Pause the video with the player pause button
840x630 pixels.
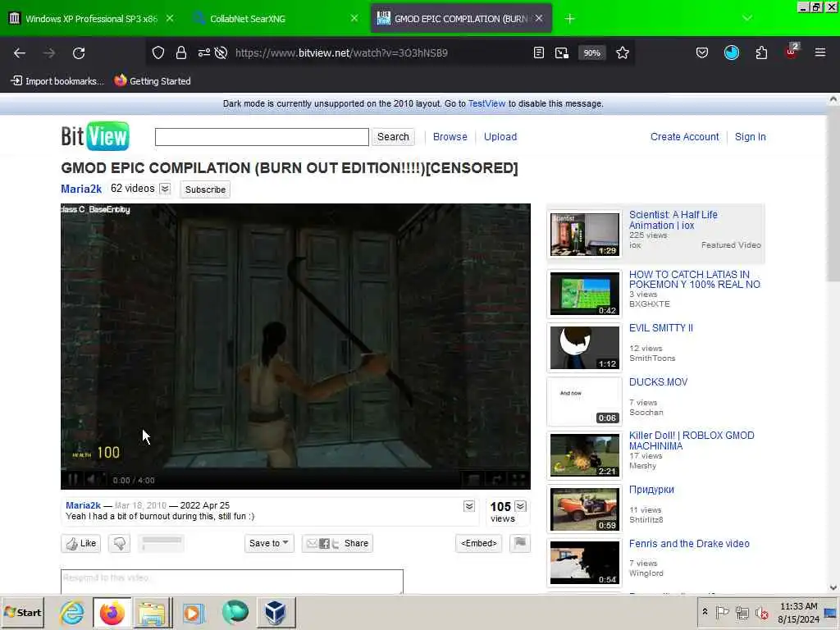click(73, 479)
